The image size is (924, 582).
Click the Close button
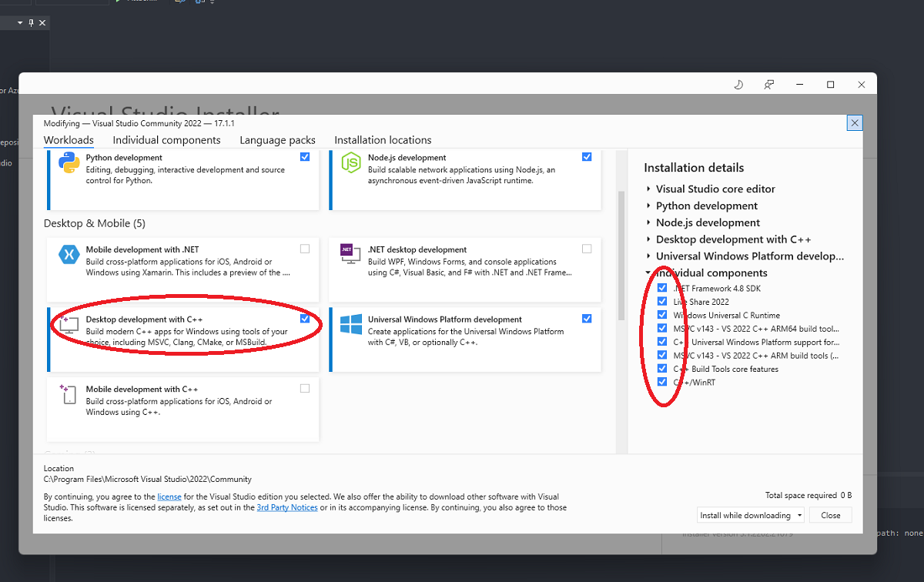click(831, 515)
